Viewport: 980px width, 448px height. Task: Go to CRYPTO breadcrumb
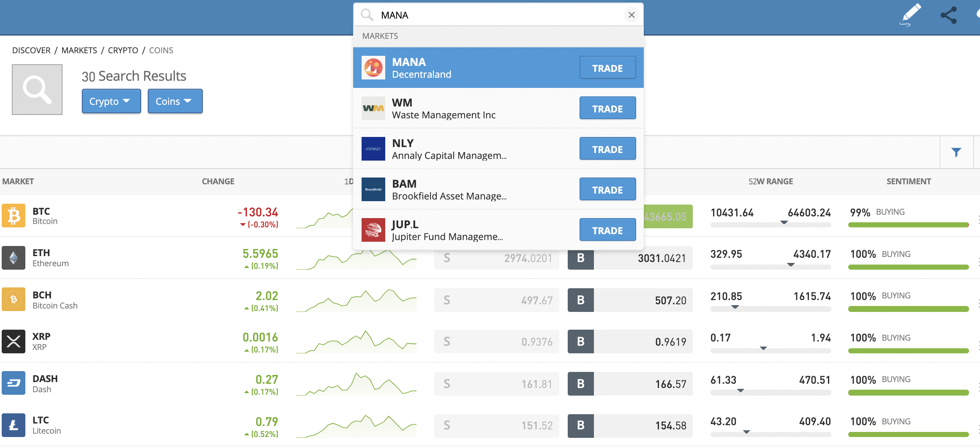click(123, 50)
